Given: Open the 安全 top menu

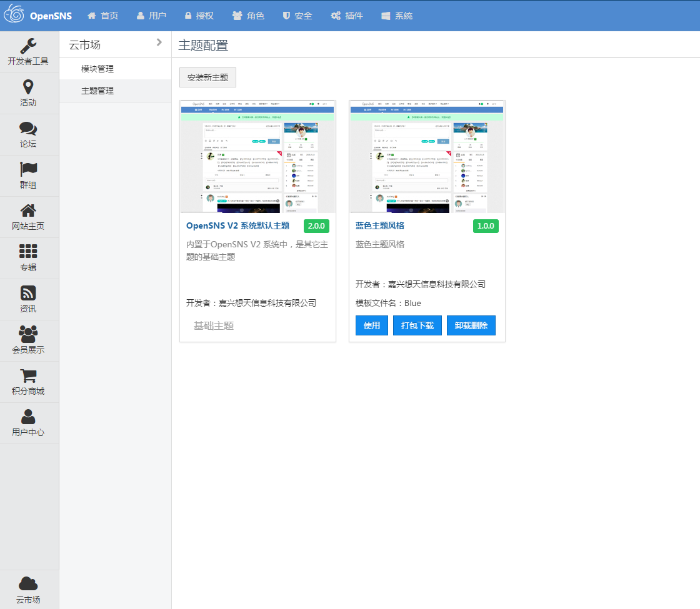Looking at the screenshot, I should pyautogui.click(x=297, y=16).
